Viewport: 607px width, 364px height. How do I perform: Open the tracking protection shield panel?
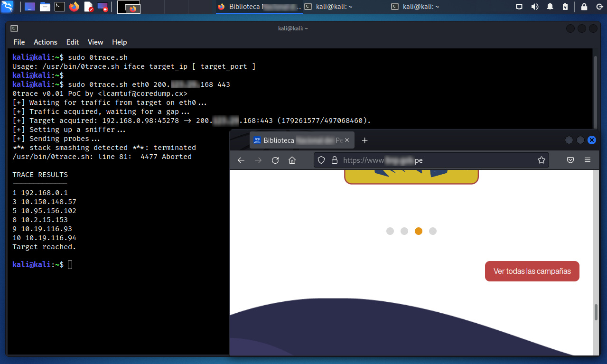[x=321, y=160]
